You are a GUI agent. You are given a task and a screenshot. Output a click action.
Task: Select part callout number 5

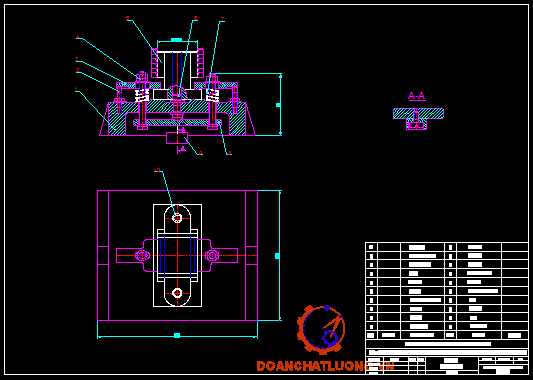tap(128, 18)
